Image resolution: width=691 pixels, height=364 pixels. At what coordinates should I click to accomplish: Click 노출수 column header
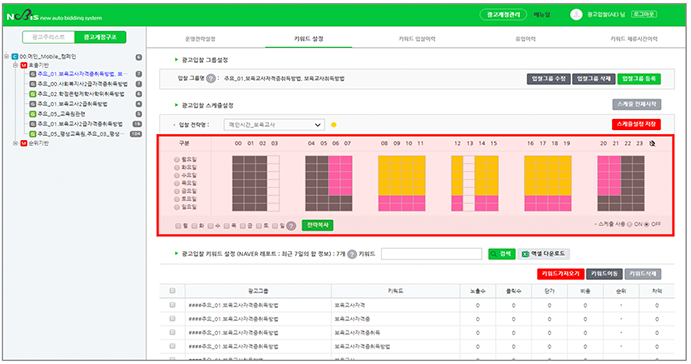click(477, 291)
